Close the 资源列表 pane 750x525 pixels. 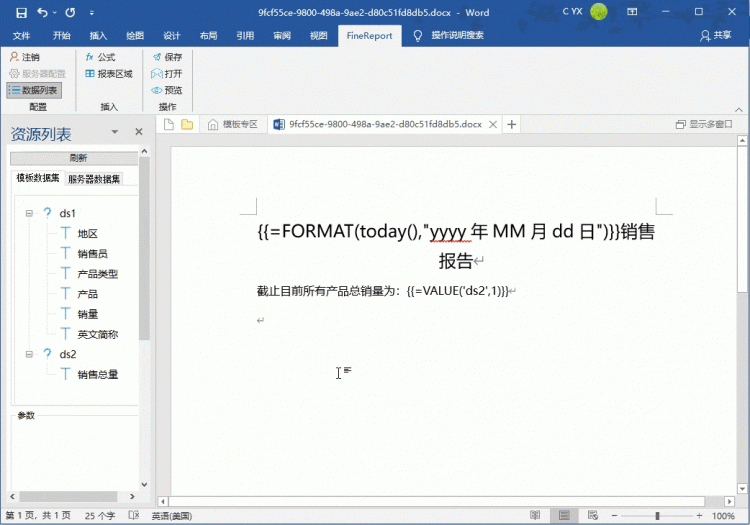(x=139, y=131)
